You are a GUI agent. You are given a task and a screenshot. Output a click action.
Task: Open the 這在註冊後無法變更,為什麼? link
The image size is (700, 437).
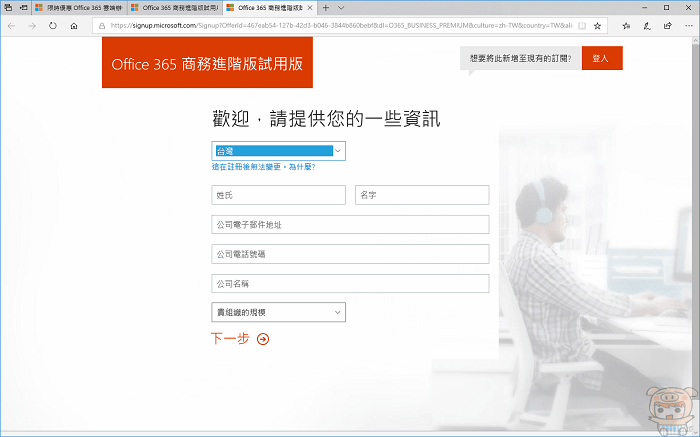click(x=263, y=167)
